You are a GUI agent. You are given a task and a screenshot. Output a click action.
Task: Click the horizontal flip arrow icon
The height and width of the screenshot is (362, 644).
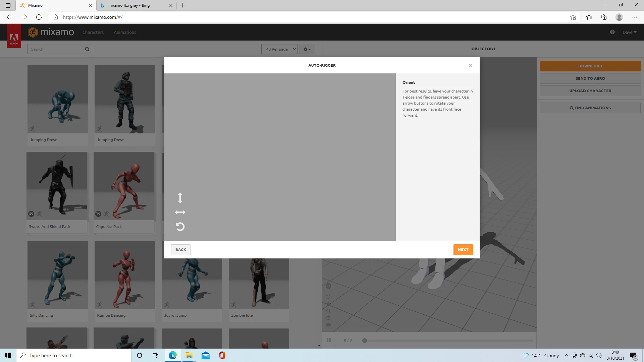pos(180,213)
